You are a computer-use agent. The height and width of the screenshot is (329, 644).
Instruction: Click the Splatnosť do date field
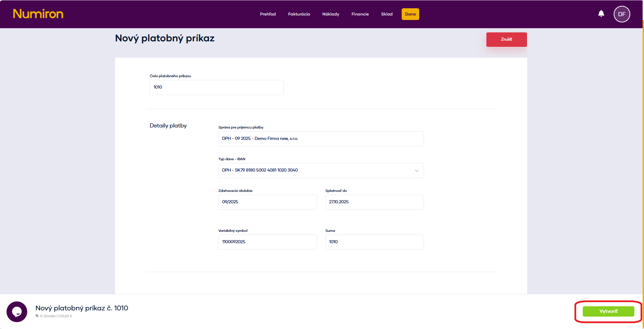pyautogui.click(x=374, y=202)
